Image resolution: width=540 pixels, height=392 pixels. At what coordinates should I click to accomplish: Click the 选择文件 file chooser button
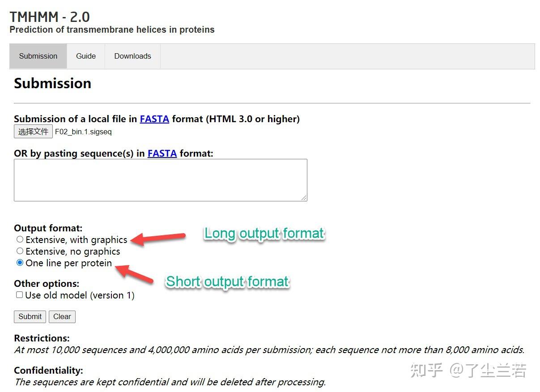(x=33, y=132)
